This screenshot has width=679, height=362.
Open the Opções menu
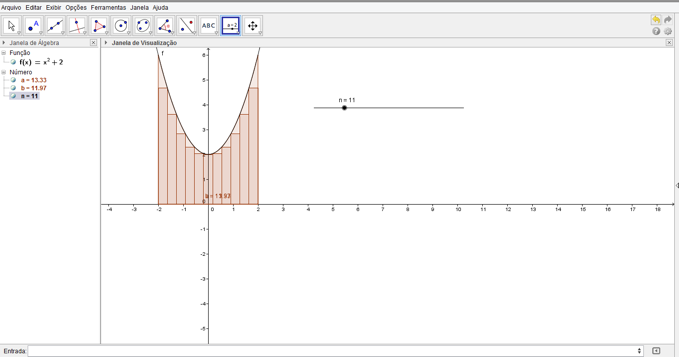click(x=76, y=7)
